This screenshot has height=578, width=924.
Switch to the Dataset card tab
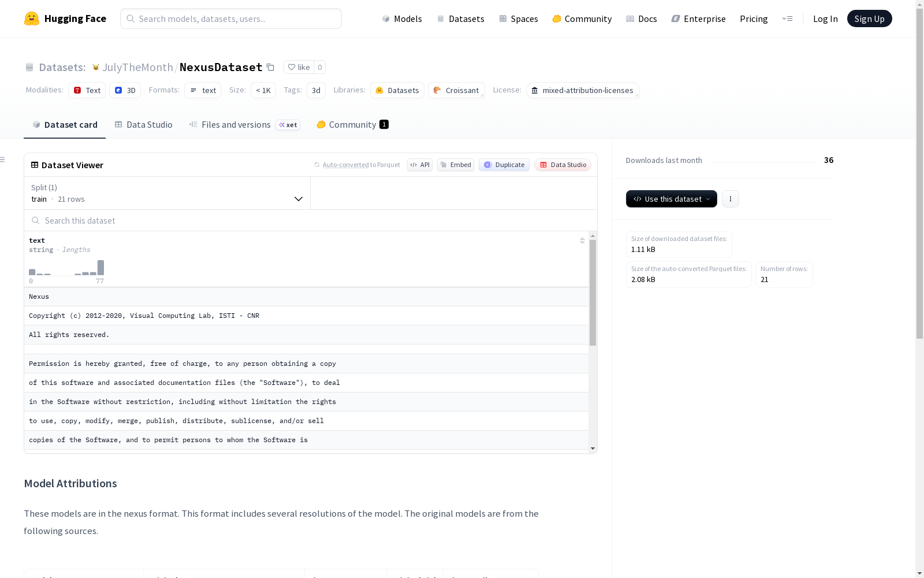click(x=65, y=125)
